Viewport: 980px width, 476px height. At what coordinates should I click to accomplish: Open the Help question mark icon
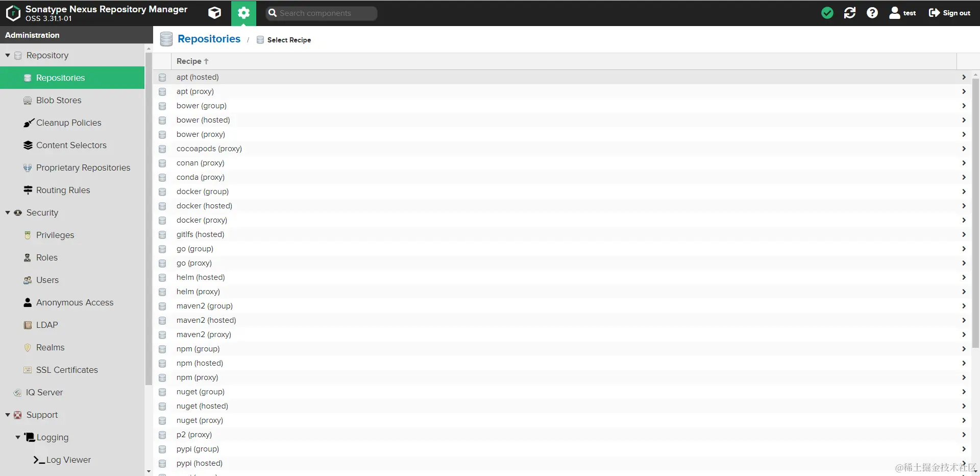872,13
